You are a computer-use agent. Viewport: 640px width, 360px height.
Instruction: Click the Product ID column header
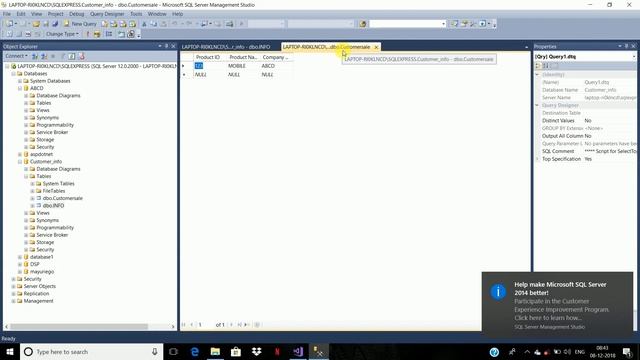coord(210,57)
